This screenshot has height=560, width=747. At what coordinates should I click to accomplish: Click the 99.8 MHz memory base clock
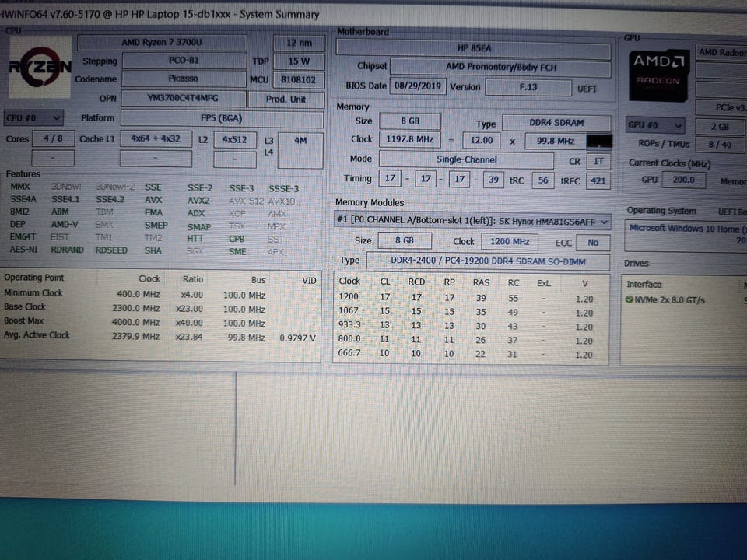click(555, 141)
